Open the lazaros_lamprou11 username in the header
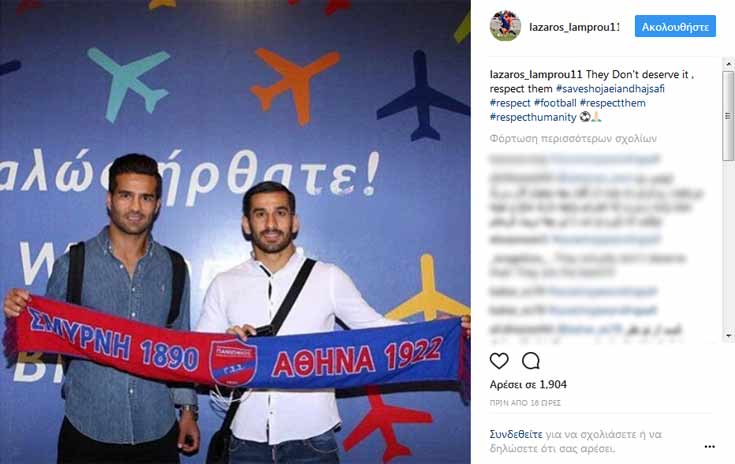 (x=574, y=27)
